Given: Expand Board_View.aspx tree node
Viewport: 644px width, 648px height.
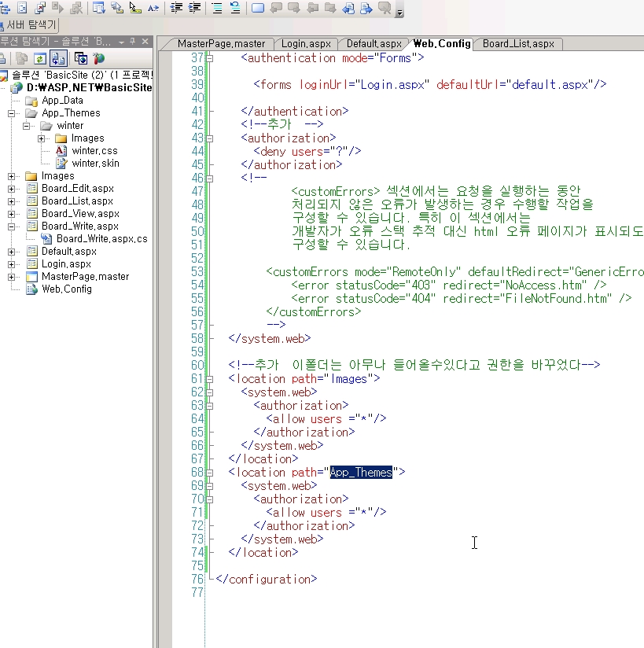Looking at the screenshot, I should 12,214.
